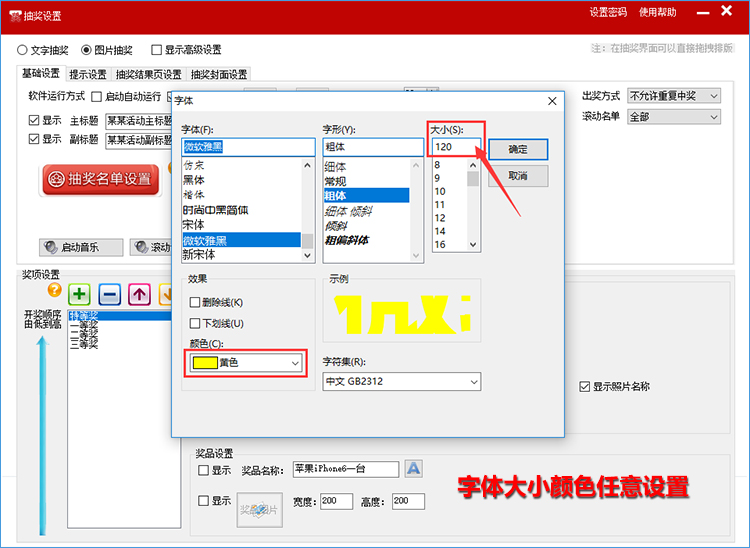This screenshot has width=750, height=548.
Task: Click the 确定 button in font dialog
Action: pos(518,149)
